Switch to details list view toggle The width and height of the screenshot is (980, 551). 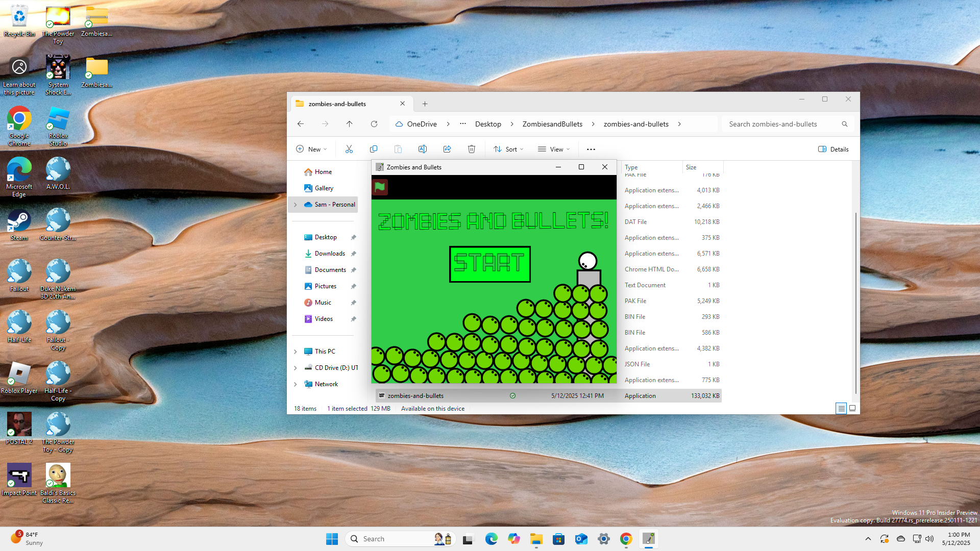click(x=841, y=408)
